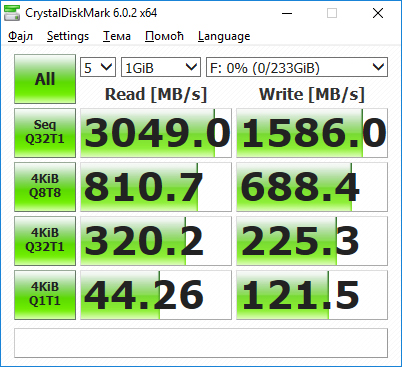The width and height of the screenshot is (402, 367).
Task: Start the 4KiB Q8T8 test
Action: 45,187
